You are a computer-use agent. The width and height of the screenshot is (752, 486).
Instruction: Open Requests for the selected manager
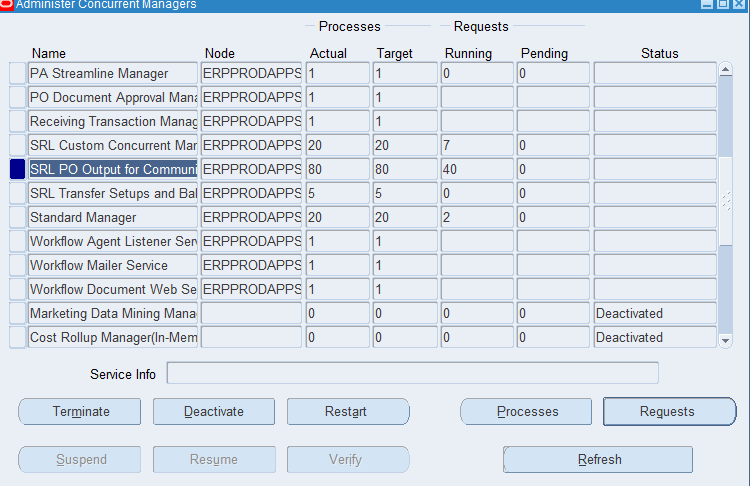click(668, 412)
